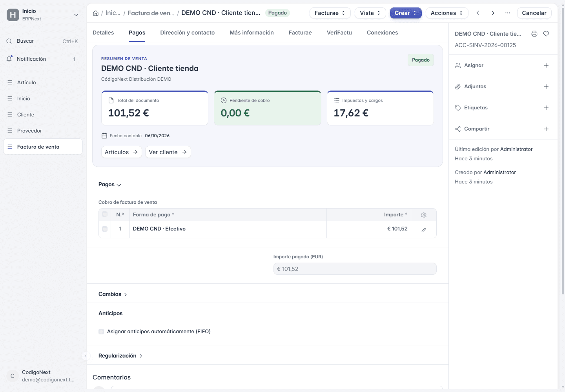
Task: Click the Artículos arrow button
Action: 122,152
